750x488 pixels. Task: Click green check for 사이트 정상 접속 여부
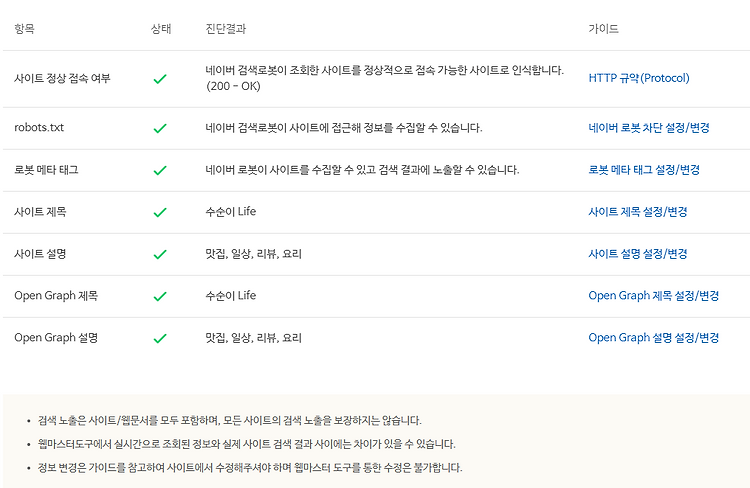[x=160, y=79]
